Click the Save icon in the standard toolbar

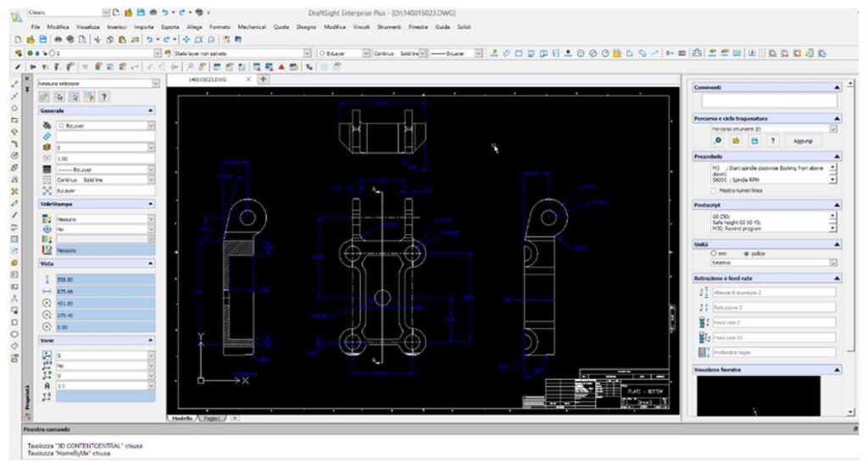click(x=42, y=39)
